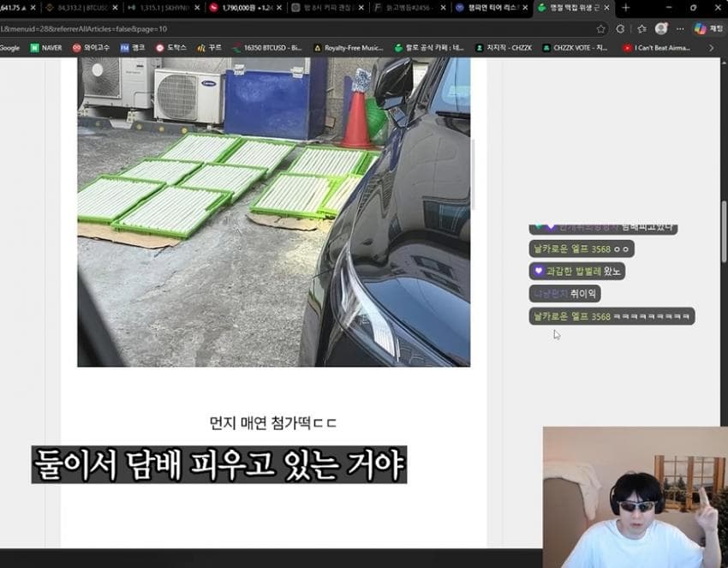Add this page to favorites with the star

click(x=600, y=29)
